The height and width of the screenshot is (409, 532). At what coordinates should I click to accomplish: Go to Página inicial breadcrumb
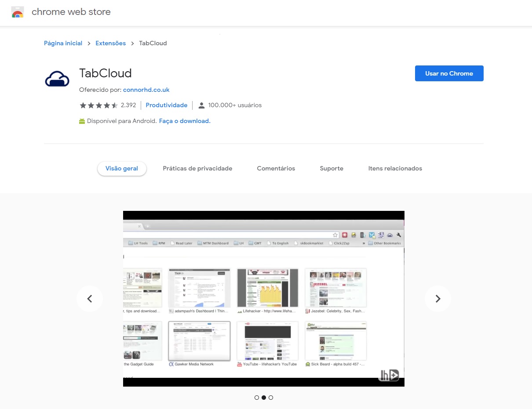[x=63, y=43]
